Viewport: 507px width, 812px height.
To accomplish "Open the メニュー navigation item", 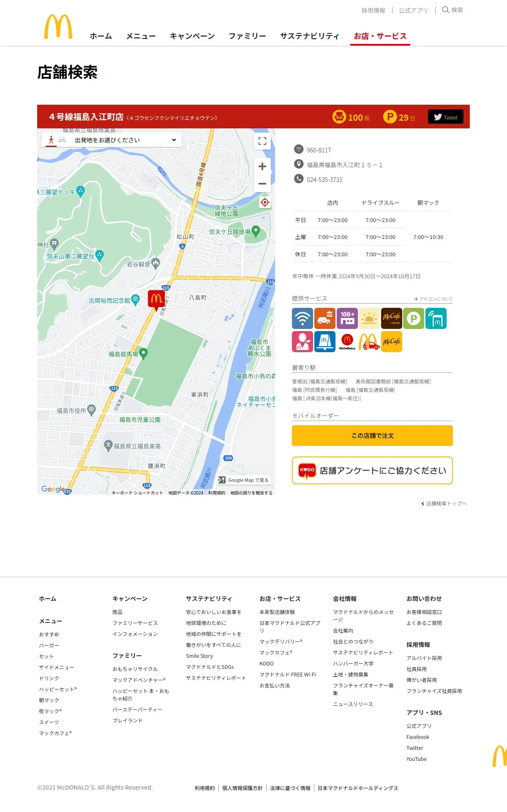I will pyautogui.click(x=141, y=36).
